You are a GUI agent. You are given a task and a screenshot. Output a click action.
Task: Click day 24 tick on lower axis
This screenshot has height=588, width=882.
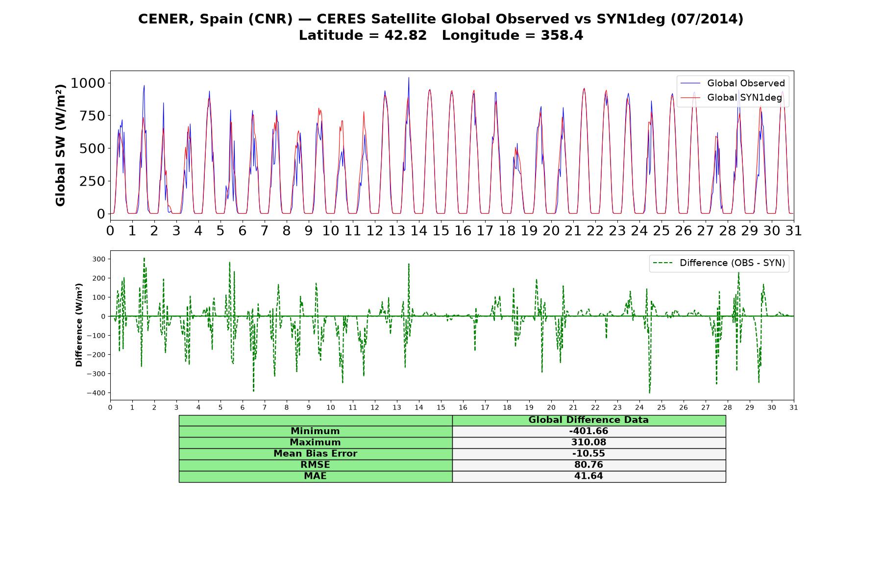point(639,407)
